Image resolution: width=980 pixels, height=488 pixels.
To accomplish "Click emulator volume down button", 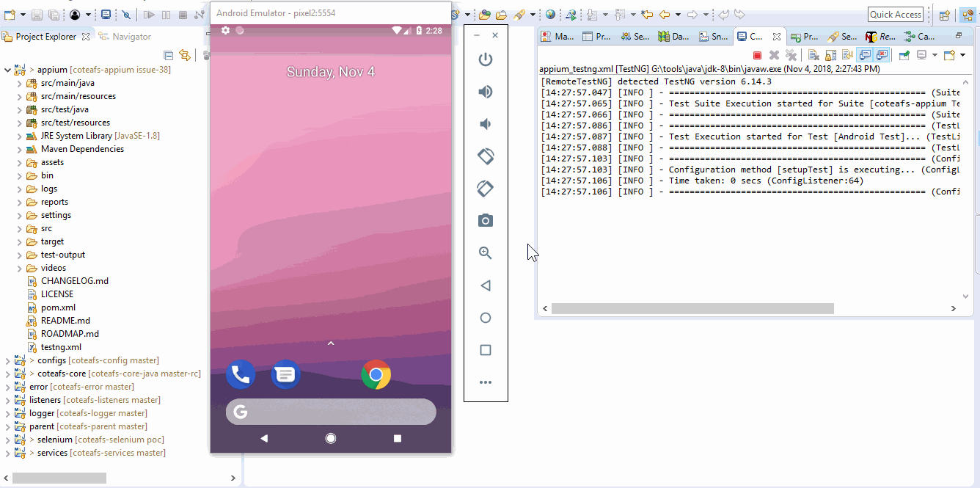I will click(485, 124).
